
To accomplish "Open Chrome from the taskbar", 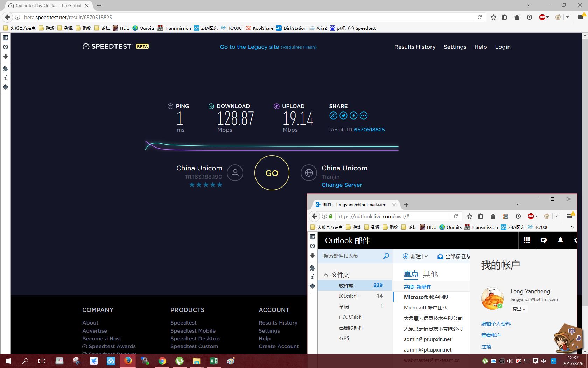I will (x=162, y=361).
